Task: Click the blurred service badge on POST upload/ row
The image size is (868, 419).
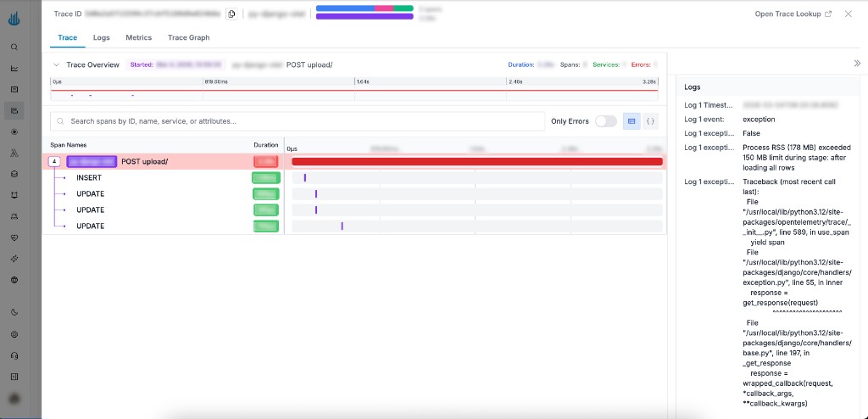Action: point(92,161)
